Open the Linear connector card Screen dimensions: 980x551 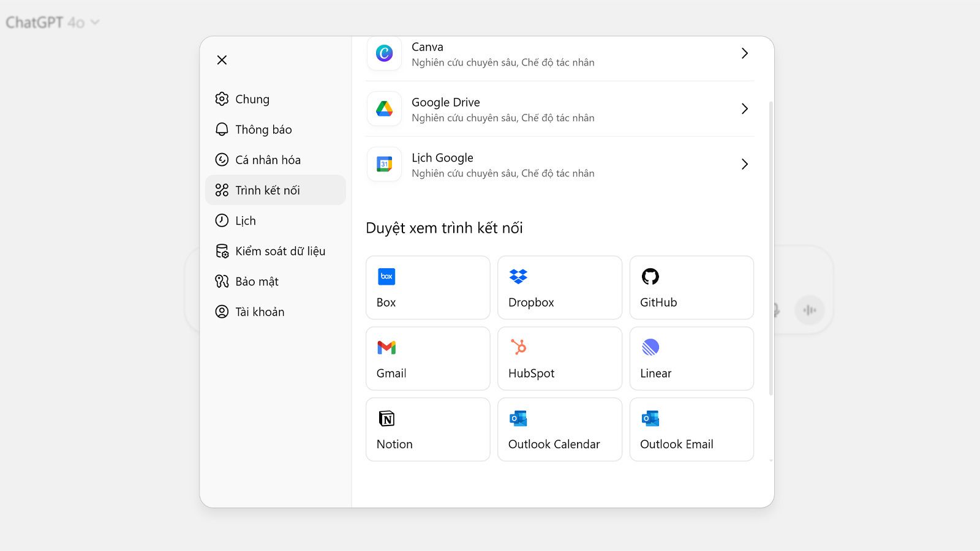(x=692, y=359)
